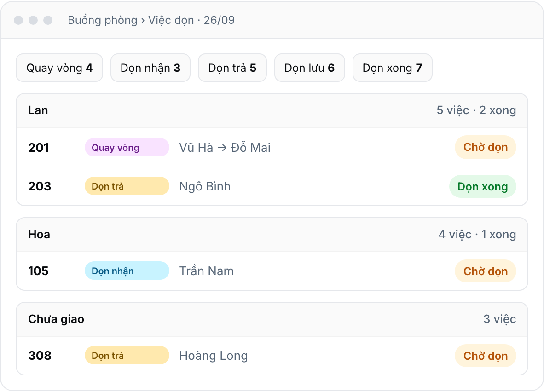Click the Dọn nhận tag on room 105
This screenshot has height=392, width=544.
click(x=127, y=271)
